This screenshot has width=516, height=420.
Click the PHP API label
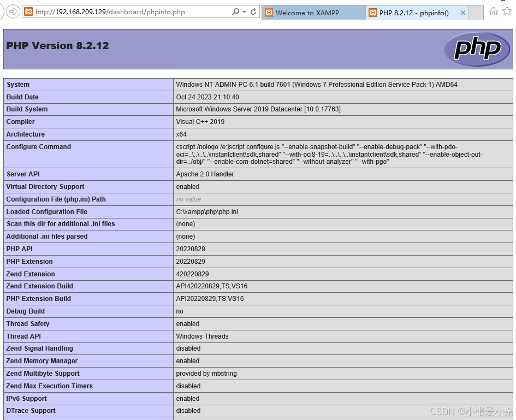click(x=19, y=249)
